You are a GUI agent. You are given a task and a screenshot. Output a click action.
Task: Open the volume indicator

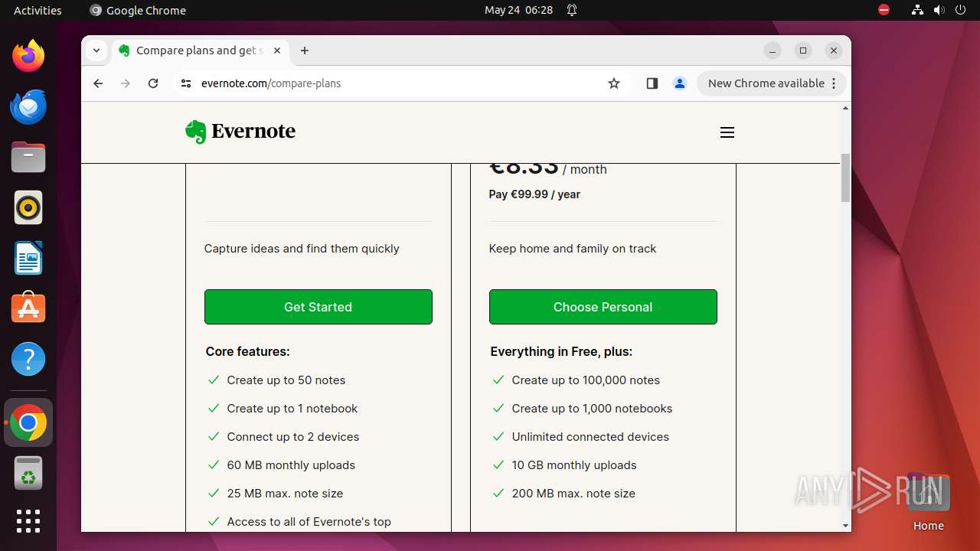point(939,10)
